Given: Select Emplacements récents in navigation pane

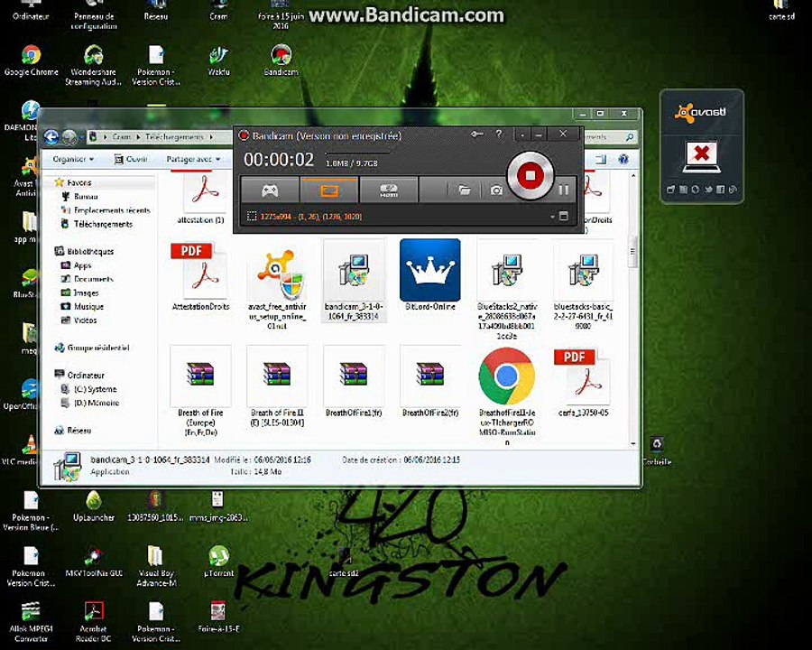Looking at the screenshot, I should (x=112, y=210).
